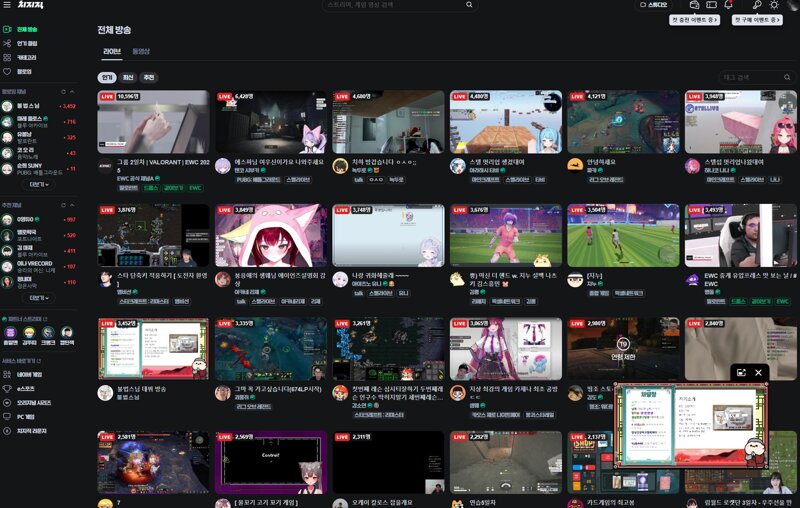Click the EWC channel avatar under first stream
Viewport: 800px width, 508px height.
105,166
